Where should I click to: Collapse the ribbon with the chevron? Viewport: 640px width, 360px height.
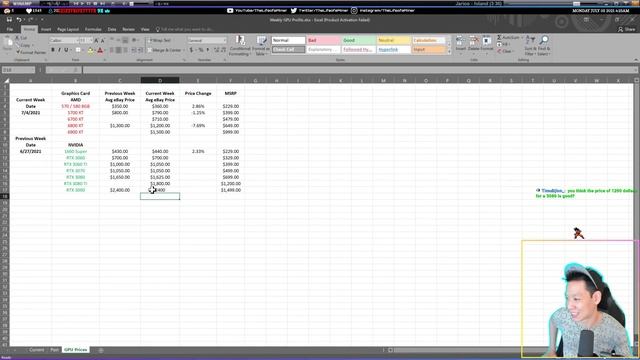(x=636, y=60)
